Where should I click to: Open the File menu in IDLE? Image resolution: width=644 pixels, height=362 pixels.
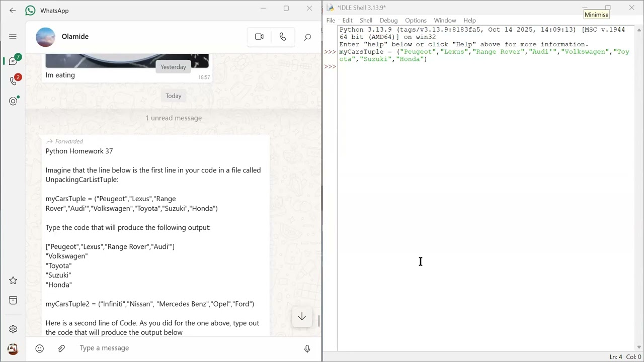(x=331, y=21)
